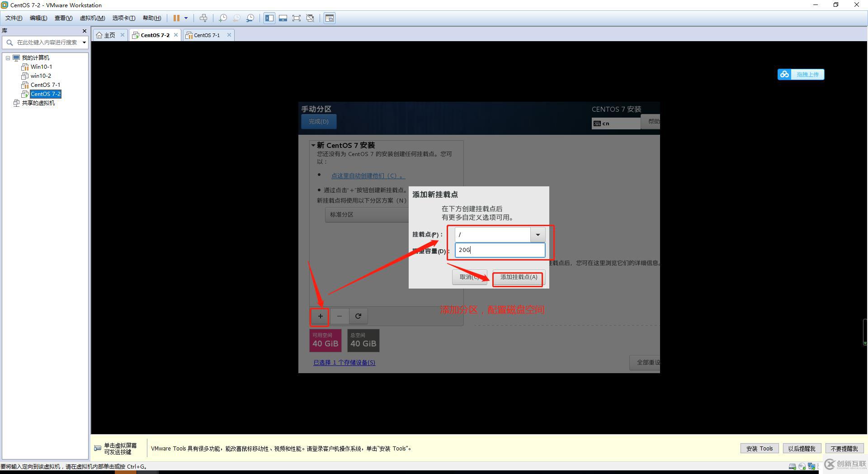Open the 标准分区 partition scheme dropdown
868x474 pixels.
pyautogui.click(x=367, y=215)
